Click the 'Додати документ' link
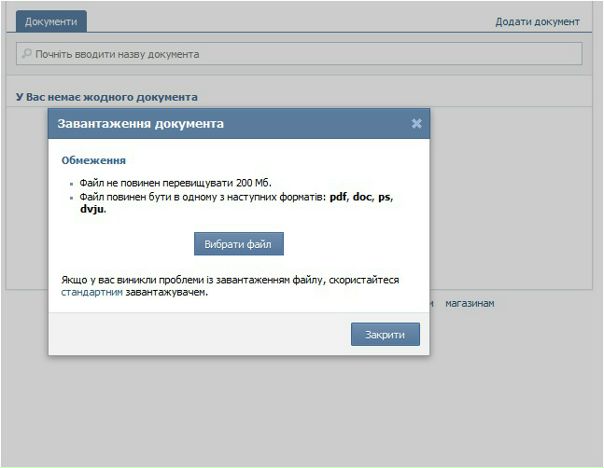604x468 pixels. pyautogui.click(x=537, y=21)
